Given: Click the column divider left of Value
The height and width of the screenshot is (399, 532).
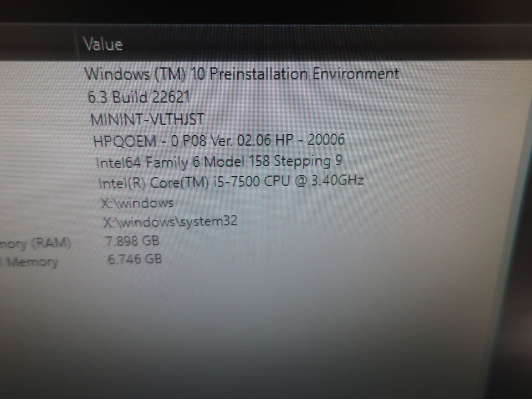Looking at the screenshot, I should (x=77, y=43).
